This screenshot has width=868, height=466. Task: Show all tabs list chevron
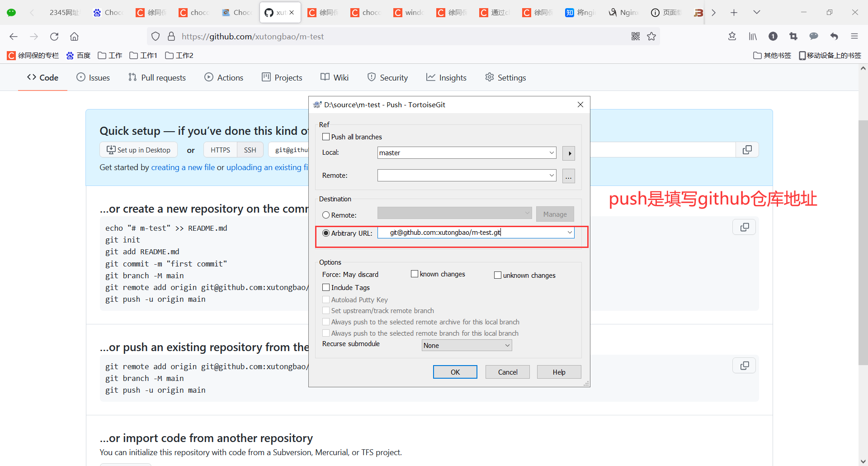(757, 13)
